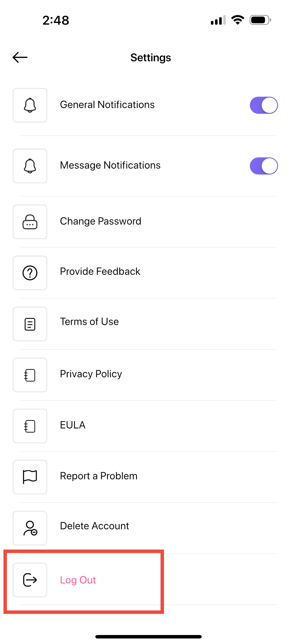This screenshot has height=644, width=297.
Task: Choose Report a Problem
Action: (x=148, y=477)
